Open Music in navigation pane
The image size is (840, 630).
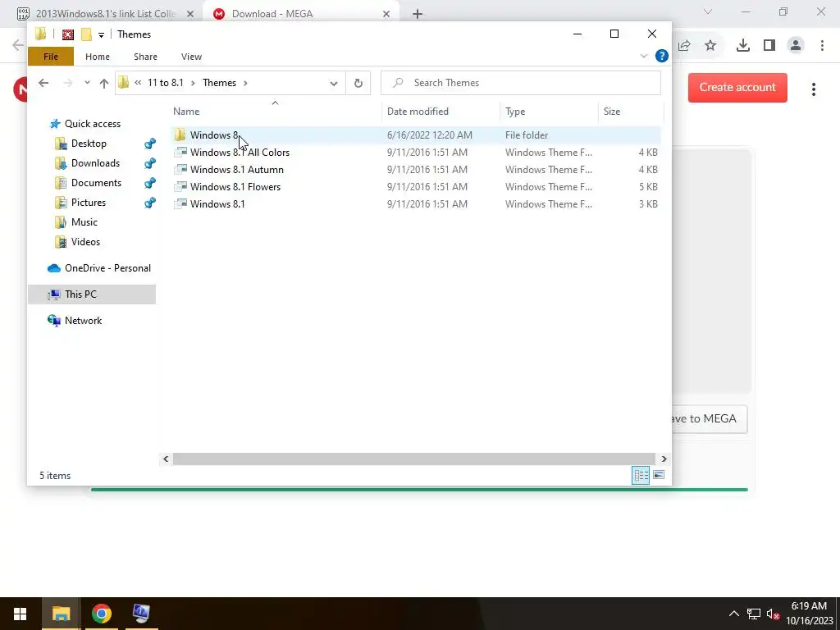(84, 221)
